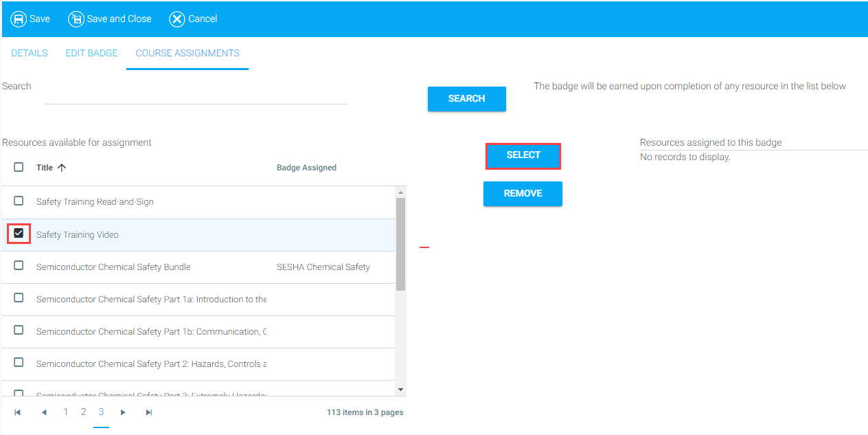Check Semiconductor Chemical Safety Bundle checkbox
This screenshot has width=868, height=435.
[x=19, y=266]
